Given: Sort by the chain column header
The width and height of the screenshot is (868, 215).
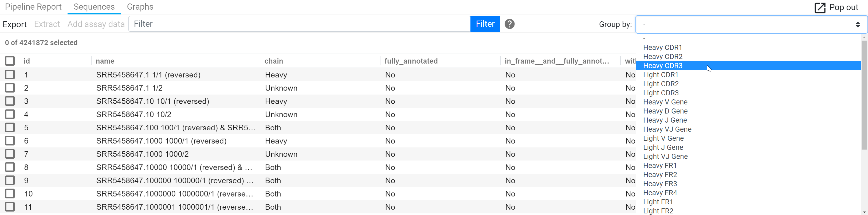Looking at the screenshot, I should point(274,61).
